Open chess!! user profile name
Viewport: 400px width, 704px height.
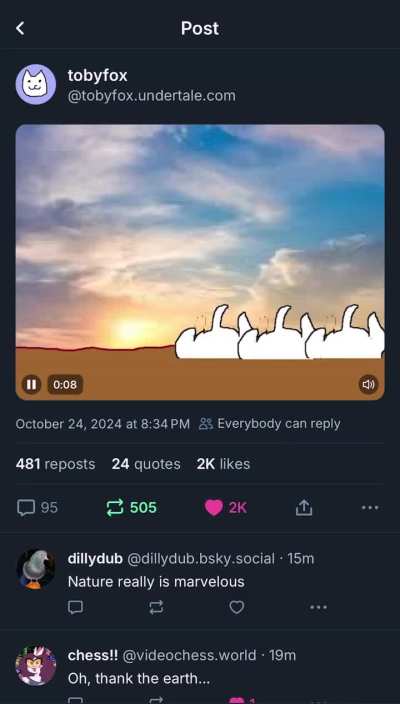point(93,655)
